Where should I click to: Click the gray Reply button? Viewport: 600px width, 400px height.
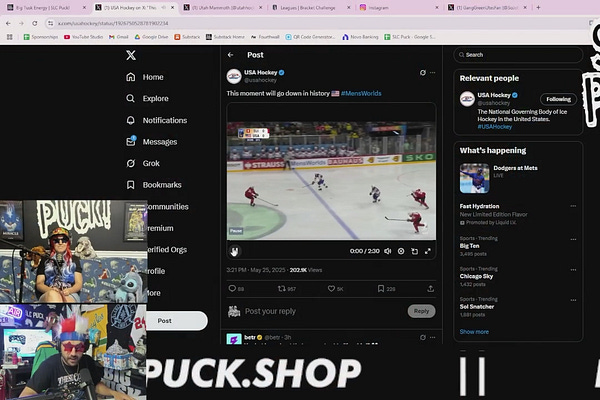(x=421, y=311)
